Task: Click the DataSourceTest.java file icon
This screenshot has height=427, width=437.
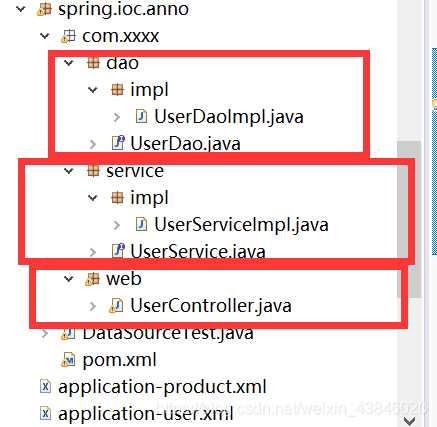Action: [68, 333]
